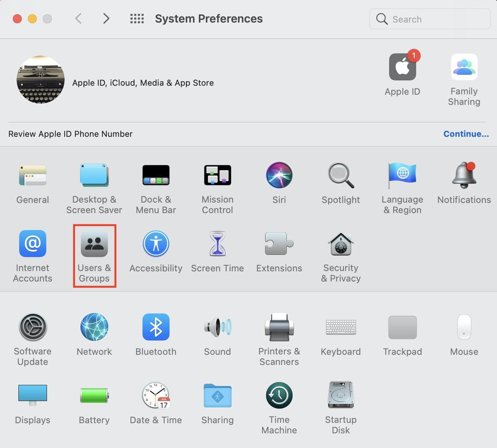The width and height of the screenshot is (497, 448).
Task: Click Review Apple ID Phone Number text
Action: [70, 134]
